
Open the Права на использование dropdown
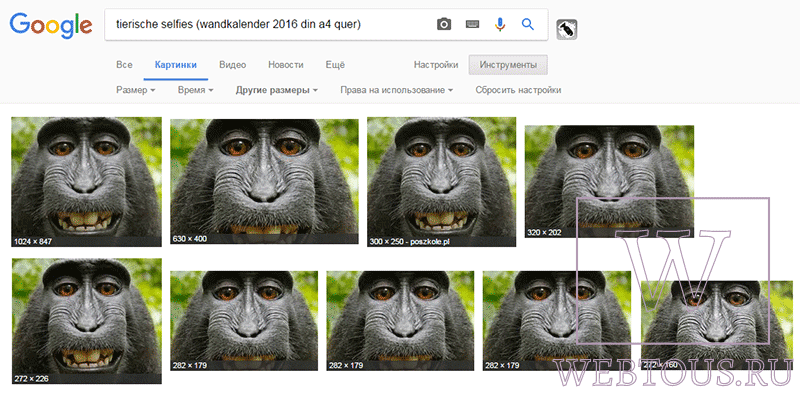[x=396, y=90]
